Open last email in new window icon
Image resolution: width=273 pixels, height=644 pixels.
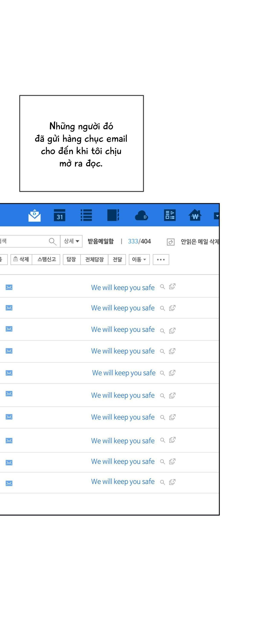click(172, 482)
